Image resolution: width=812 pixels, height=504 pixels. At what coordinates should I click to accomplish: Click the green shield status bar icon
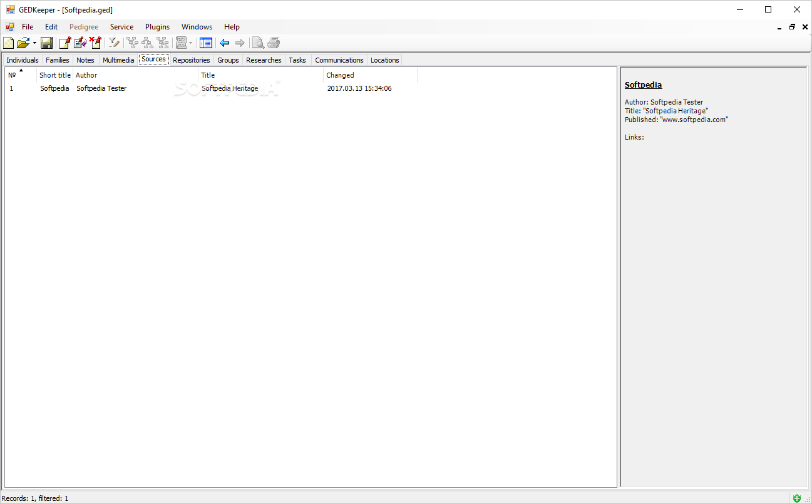797,498
